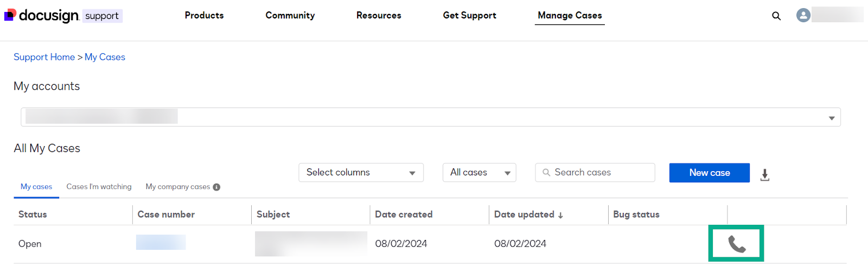This screenshot has width=868, height=265.
Task: Switch to the Cases I'm watching tab
Action: click(x=99, y=187)
